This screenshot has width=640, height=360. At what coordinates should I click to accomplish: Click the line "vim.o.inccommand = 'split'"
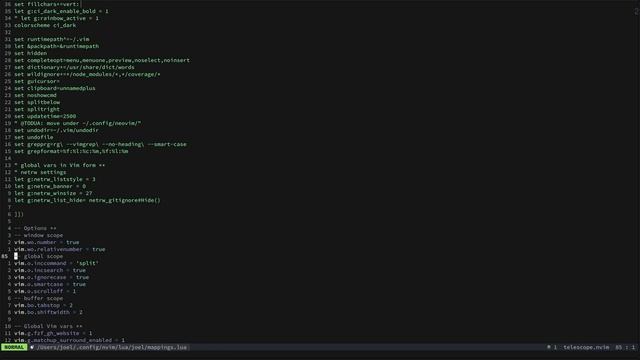56,263
